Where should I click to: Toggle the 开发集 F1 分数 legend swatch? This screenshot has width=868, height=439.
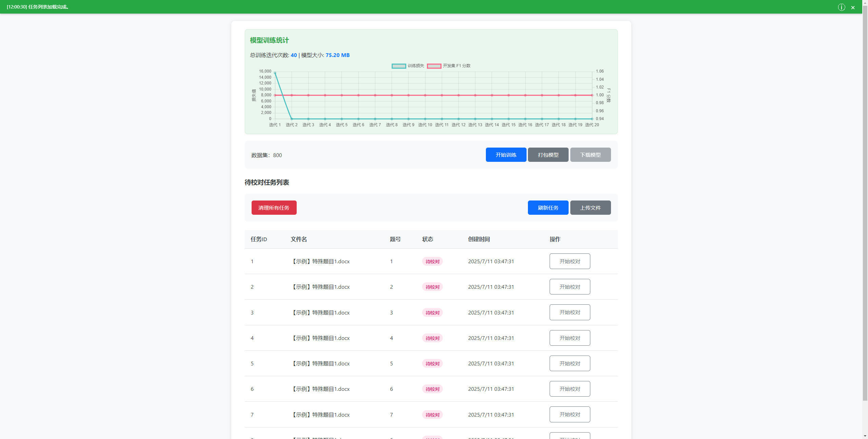(x=434, y=66)
